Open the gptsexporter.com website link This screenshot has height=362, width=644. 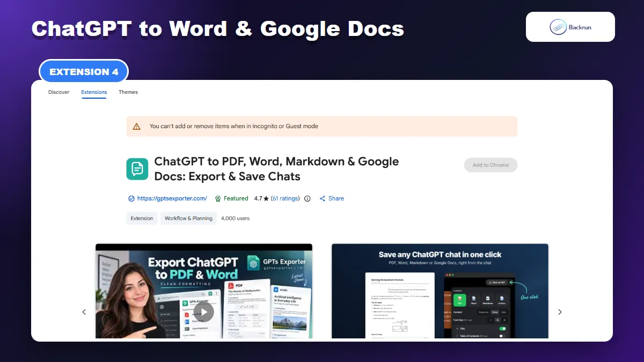coord(172,198)
